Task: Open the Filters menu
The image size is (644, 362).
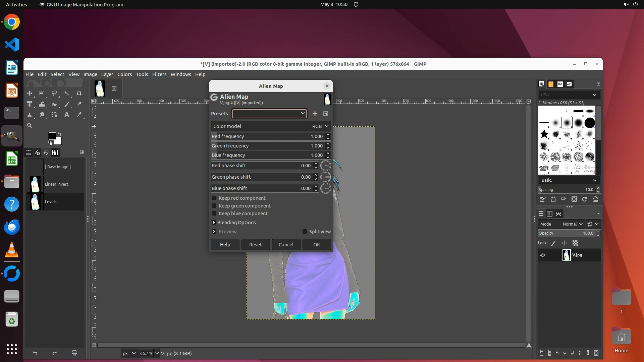Action: click(159, 74)
